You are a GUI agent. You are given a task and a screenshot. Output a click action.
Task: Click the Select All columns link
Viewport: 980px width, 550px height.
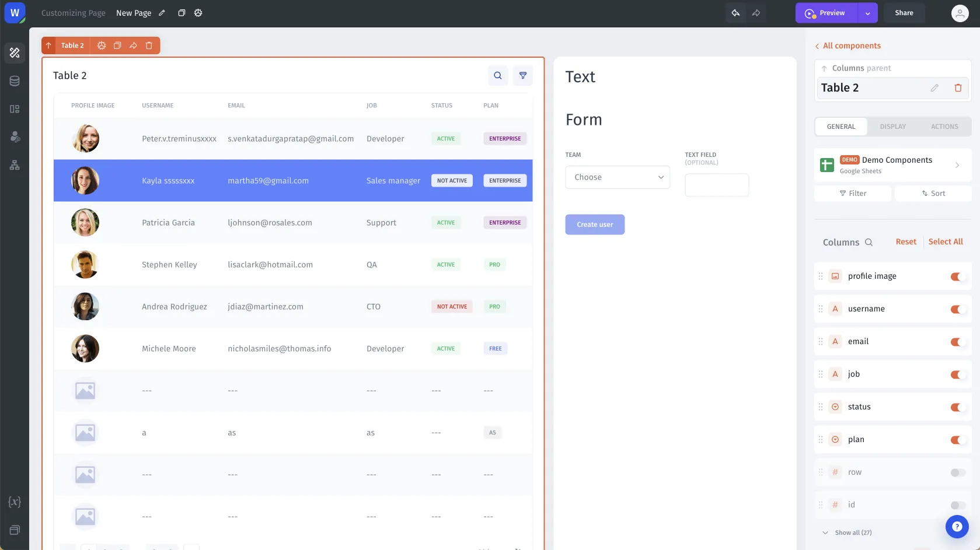pyautogui.click(x=946, y=241)
